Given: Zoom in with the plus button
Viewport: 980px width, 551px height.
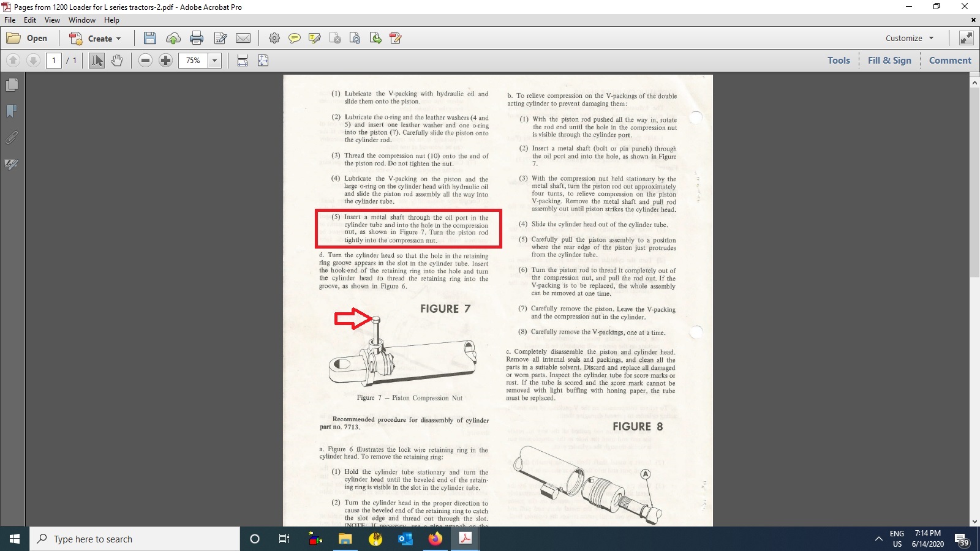Looking at the screenshot, I should pyautogui.click(x=165, y=61).
